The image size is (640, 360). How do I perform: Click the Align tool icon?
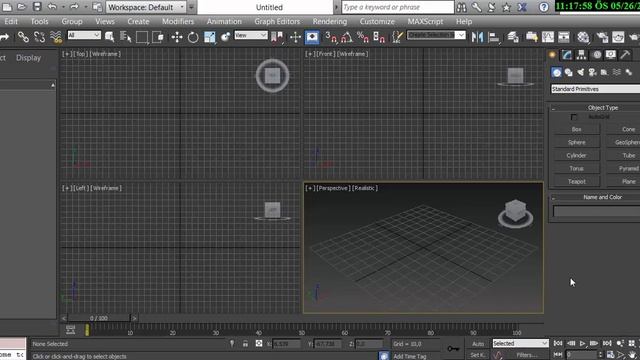pyautogui.click(x=493, y=37)
